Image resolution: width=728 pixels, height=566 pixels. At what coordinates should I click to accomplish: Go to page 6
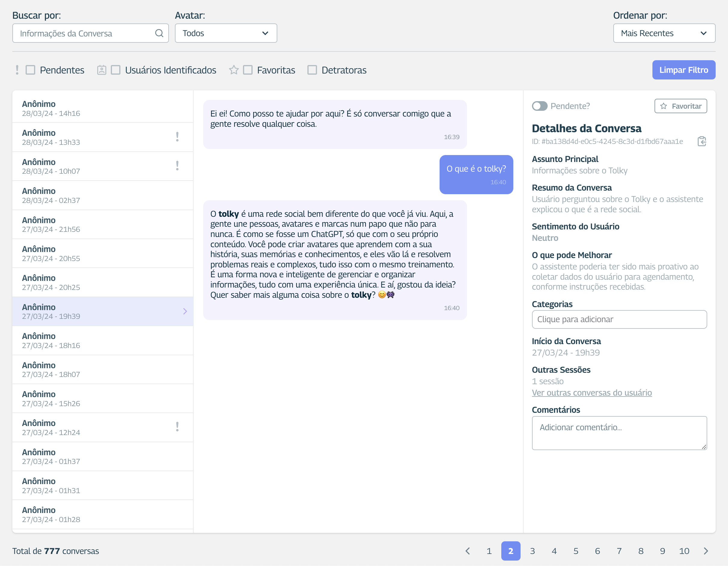pyautogui.click(x=597, y=551)
